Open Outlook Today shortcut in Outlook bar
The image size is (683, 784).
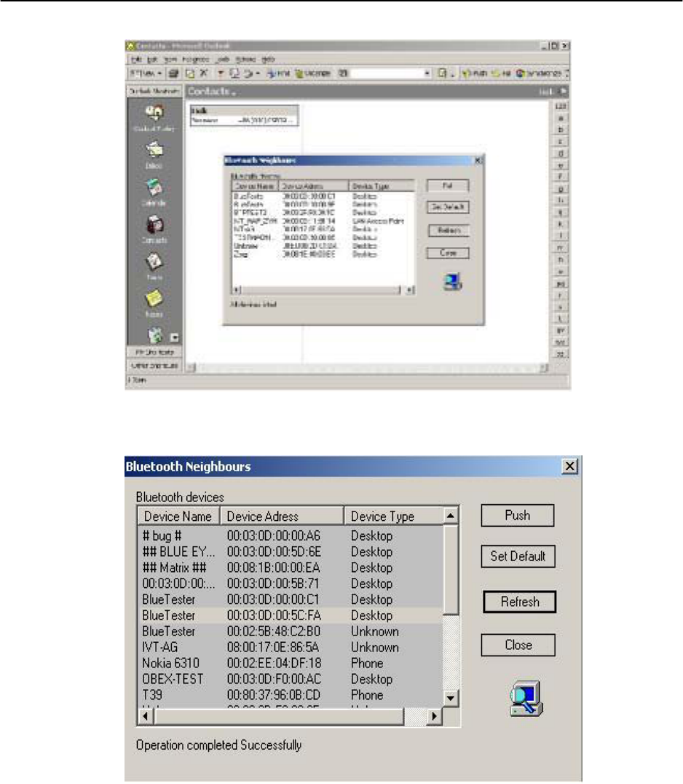tap(154, 117)
